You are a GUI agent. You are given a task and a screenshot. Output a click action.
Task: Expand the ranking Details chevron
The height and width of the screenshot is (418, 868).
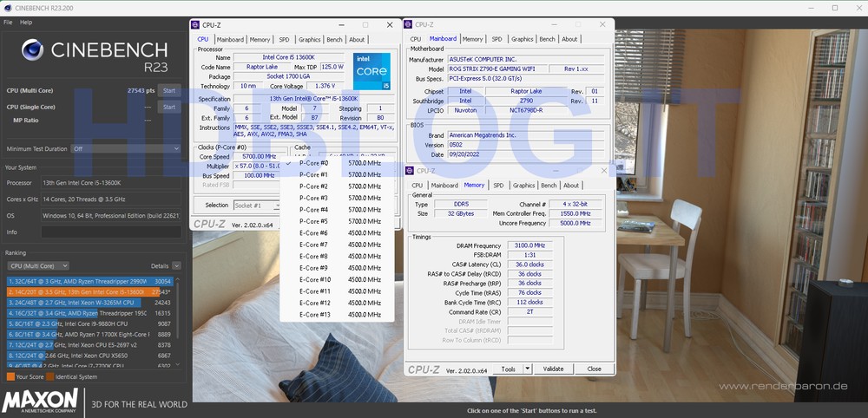176,265
